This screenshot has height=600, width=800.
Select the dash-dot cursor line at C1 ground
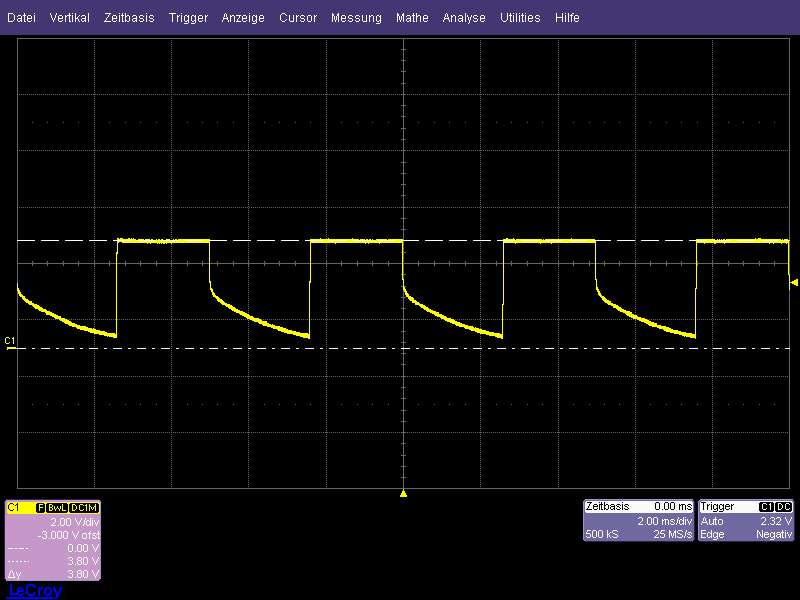point(403,348)
